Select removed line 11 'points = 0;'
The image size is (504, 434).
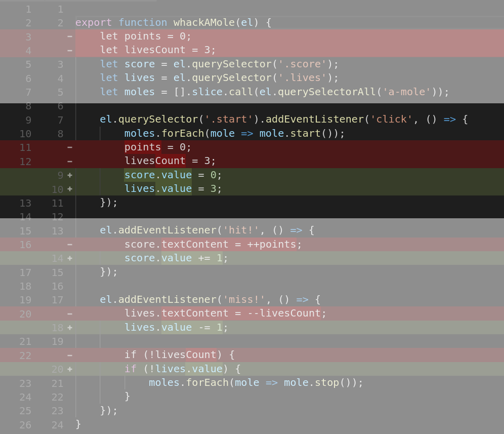pos(252,147)
